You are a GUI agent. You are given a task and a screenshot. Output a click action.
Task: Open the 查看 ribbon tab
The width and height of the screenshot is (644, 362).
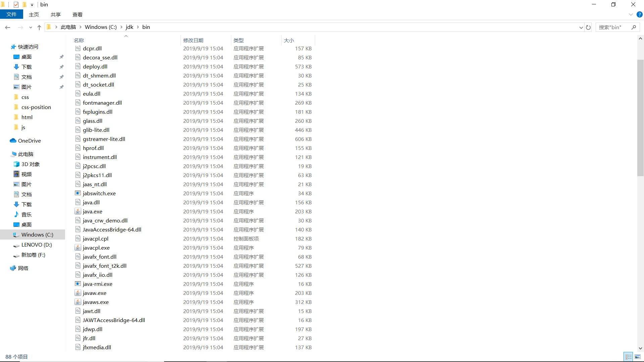coord(78,14)
